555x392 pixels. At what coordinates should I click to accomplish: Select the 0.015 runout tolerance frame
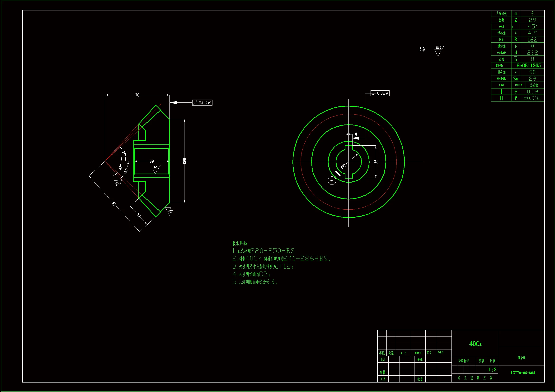tap(202, 103)
